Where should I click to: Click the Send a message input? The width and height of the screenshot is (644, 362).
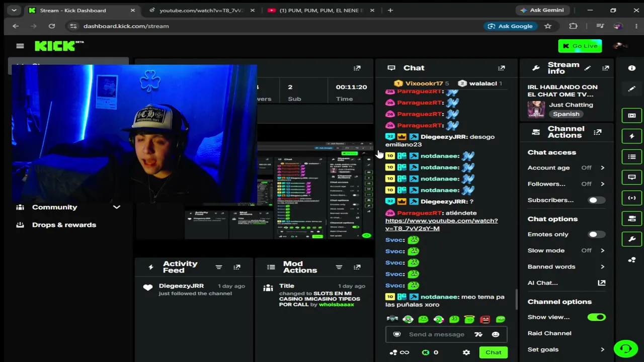(437, 334)
